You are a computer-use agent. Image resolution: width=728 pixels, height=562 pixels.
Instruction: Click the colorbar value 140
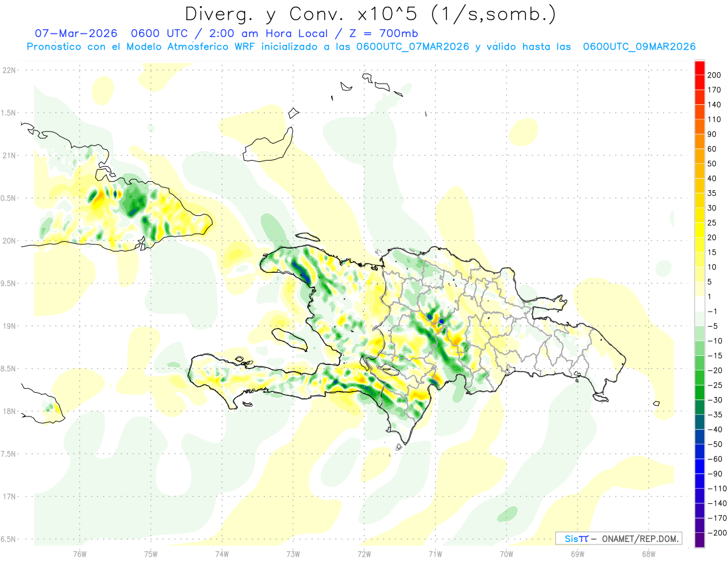click(x=714, y=104)
